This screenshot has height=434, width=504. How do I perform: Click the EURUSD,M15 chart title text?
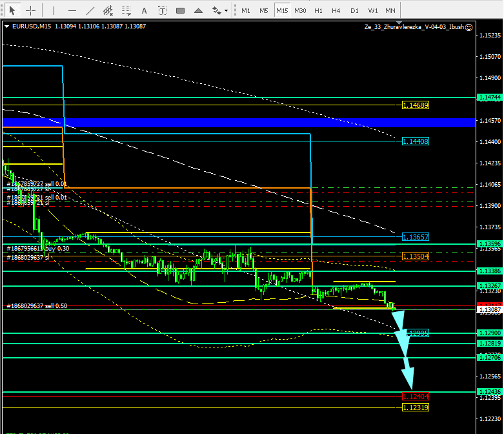32,26
